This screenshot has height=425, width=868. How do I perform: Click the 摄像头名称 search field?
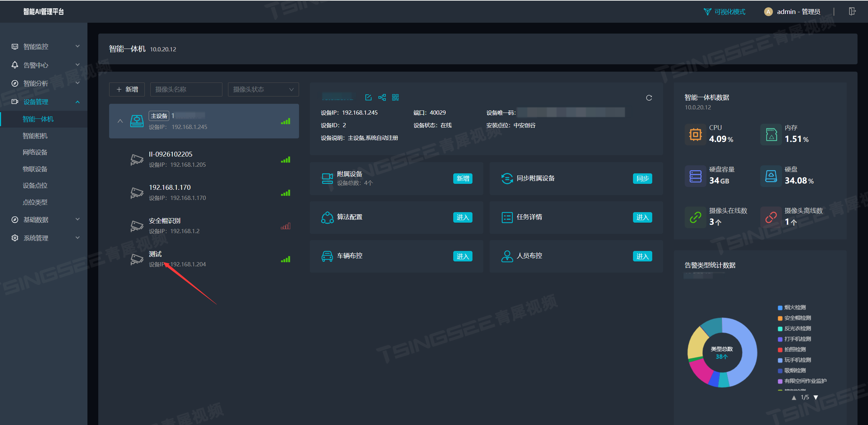(x=186, y=89)
